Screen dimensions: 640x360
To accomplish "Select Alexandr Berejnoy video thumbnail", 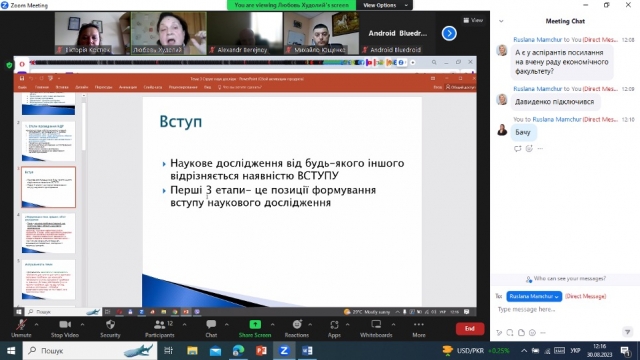I will (x=245, y=33).
